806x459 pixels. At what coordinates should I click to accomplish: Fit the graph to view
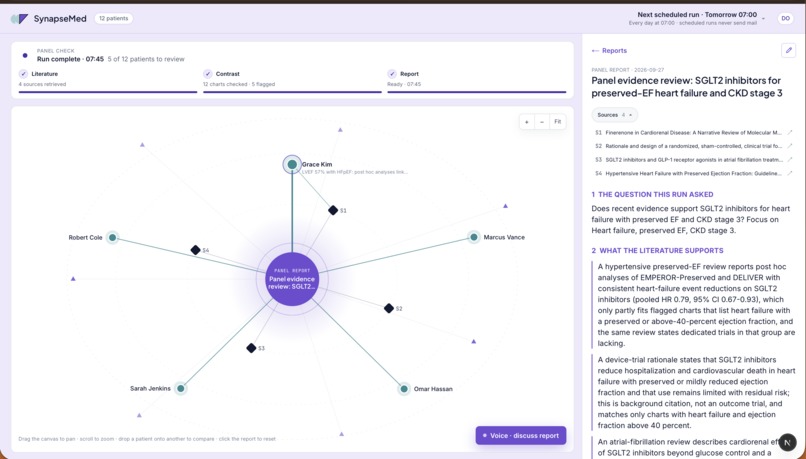click(558, 122)
